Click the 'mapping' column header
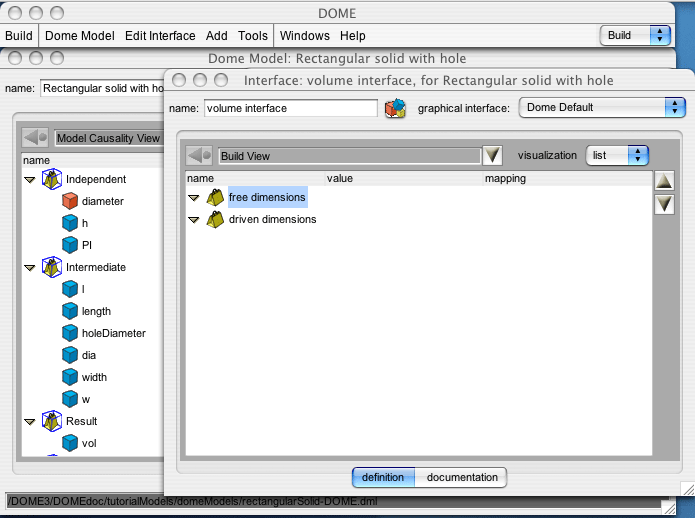The width and height of the screenshot is (695, 518). coord(567,179)
